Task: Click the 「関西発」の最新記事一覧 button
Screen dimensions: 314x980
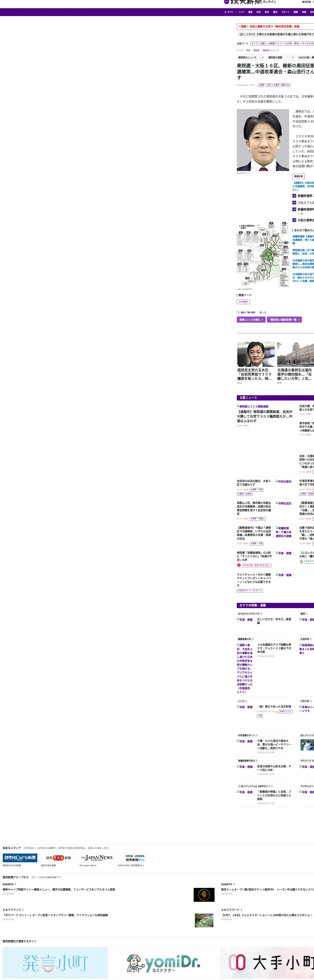Action: tap(284, 320)
